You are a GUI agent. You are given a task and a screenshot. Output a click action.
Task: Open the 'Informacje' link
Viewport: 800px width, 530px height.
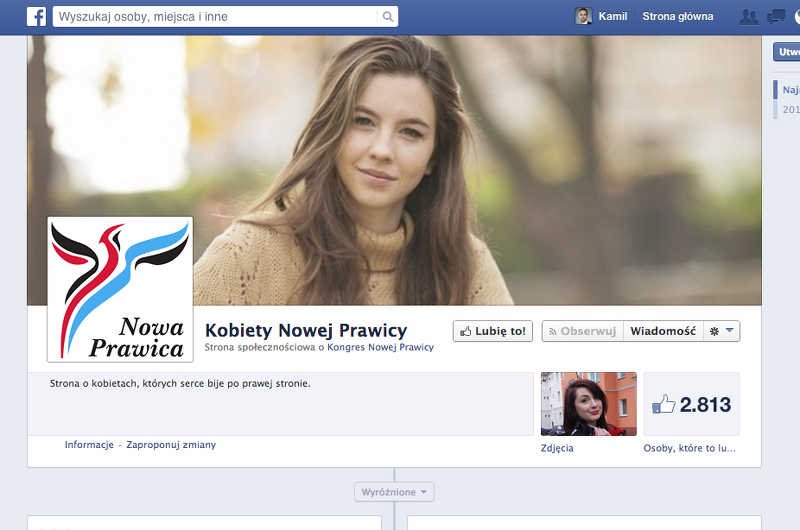(x=89, y=445)
